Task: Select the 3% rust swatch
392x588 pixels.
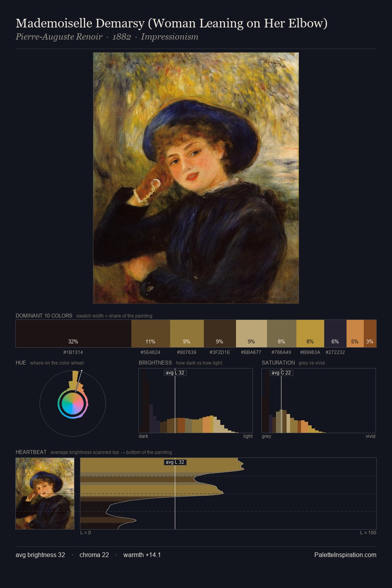Action: 370,334
